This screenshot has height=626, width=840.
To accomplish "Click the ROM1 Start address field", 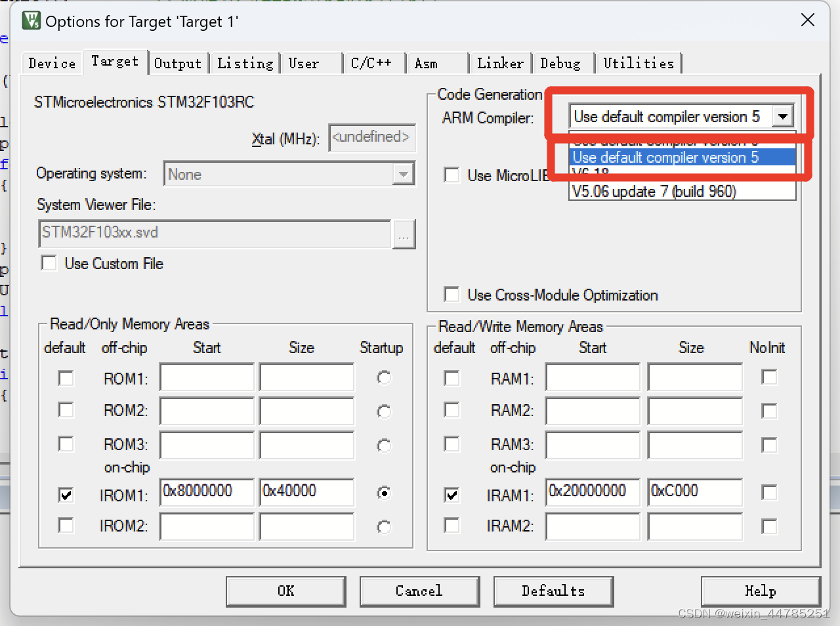I will point(207,378).
